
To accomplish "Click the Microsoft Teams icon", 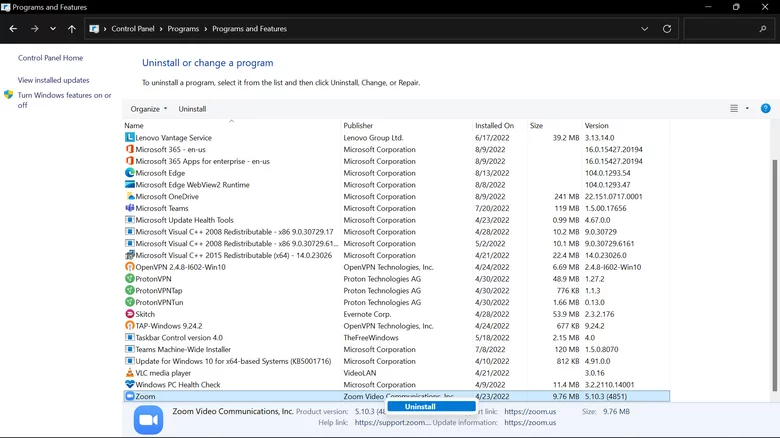I will [129, 208].
